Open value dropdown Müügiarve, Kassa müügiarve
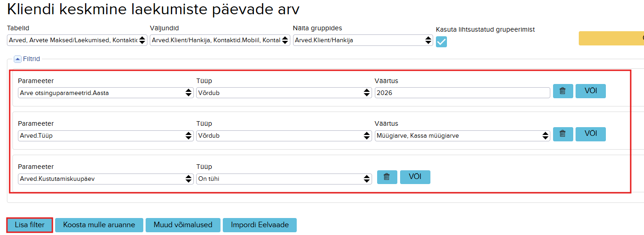 pyautogui.click(x=462, y=136)
